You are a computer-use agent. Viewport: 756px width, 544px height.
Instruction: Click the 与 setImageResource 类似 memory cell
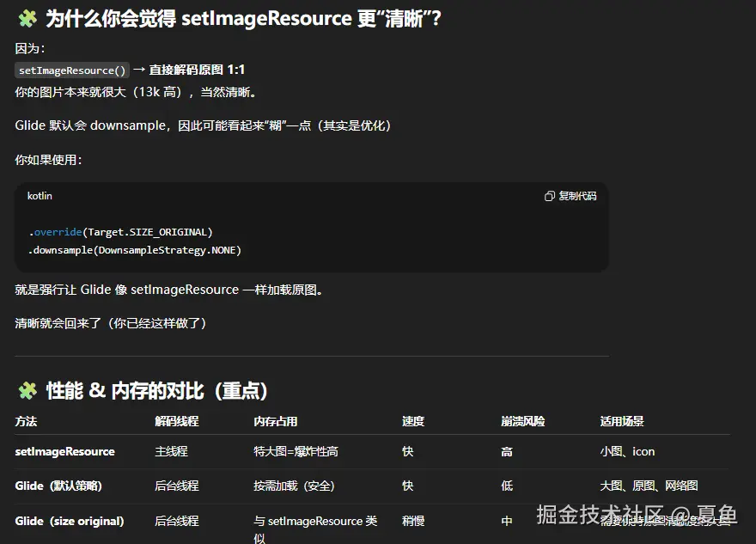pyautogui.click(x=315, y=529)
